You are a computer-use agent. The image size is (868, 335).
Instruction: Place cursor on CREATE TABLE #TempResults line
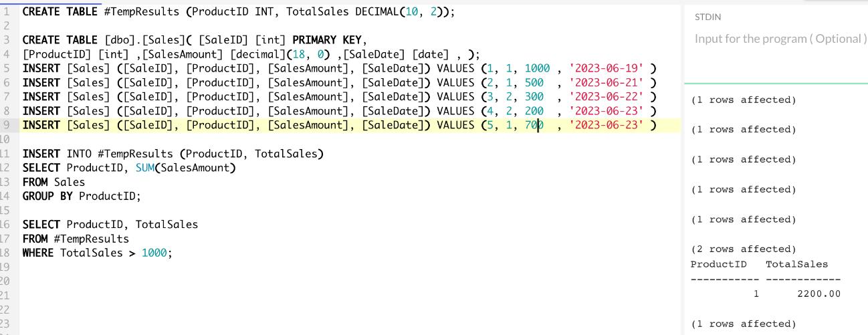[234, 12]
